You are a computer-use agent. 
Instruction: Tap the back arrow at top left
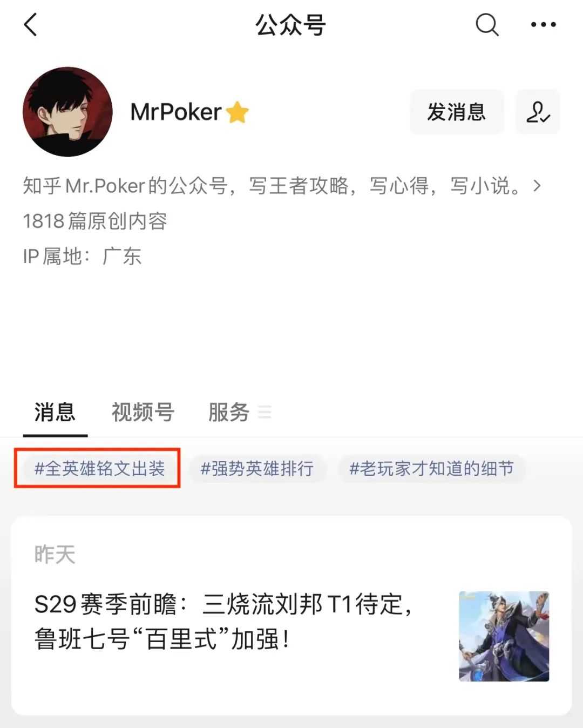31,25
